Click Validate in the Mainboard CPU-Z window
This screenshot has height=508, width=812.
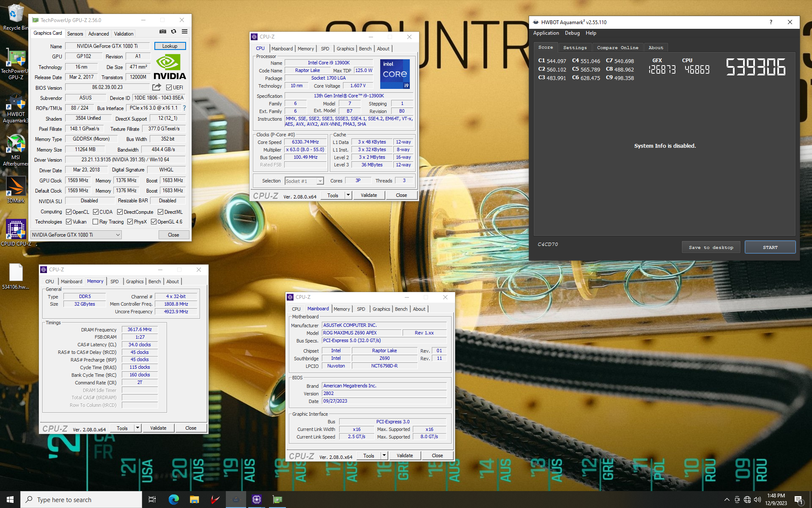[405, 456]
